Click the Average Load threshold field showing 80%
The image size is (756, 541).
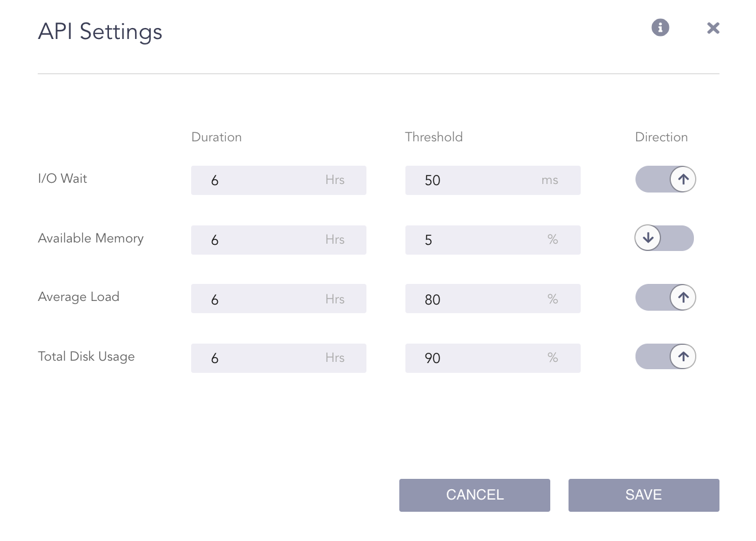[492, 299]
